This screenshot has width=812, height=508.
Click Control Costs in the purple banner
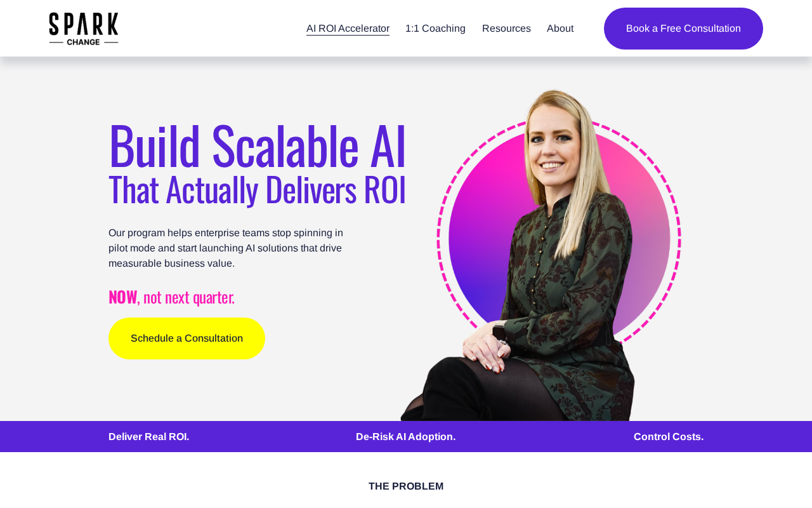[x=669, y=437]
